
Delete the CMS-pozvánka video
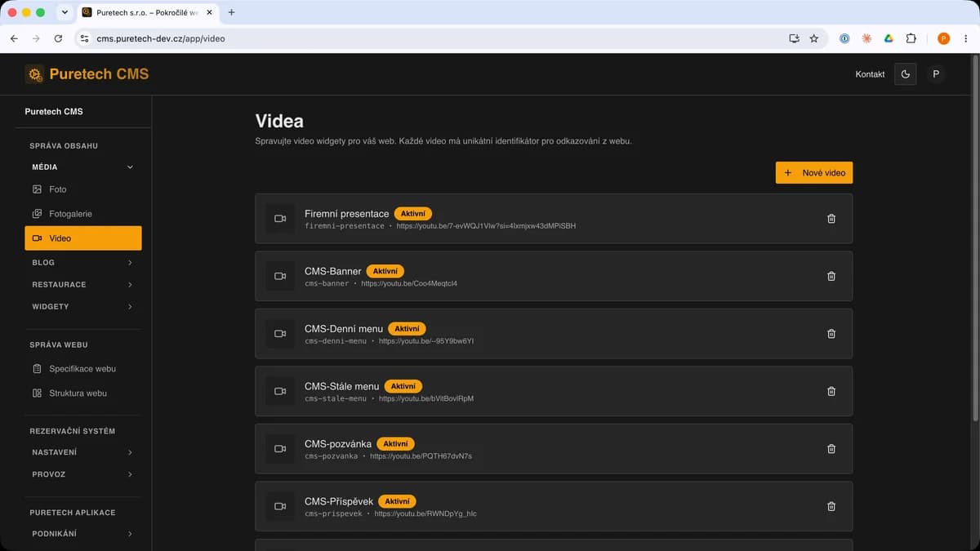tap(831, 449)
